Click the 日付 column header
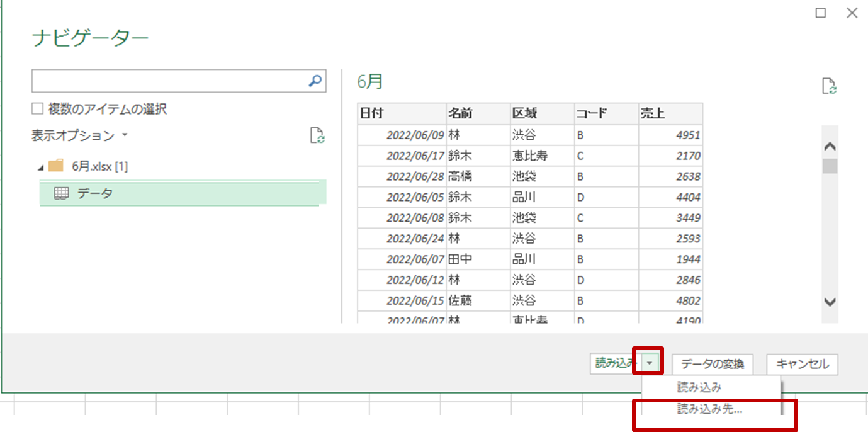868x432 pixels. 378,113
